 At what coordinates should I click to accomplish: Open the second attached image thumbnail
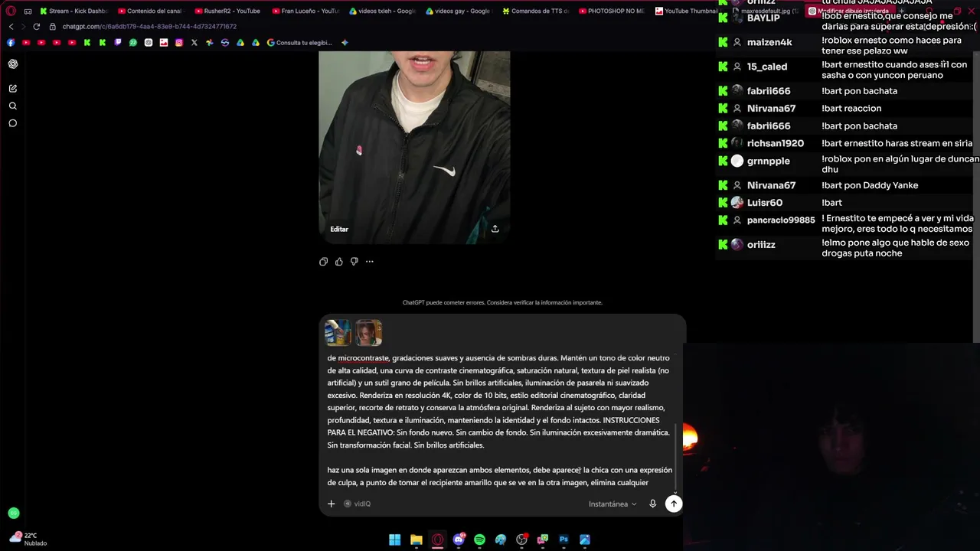369,332
